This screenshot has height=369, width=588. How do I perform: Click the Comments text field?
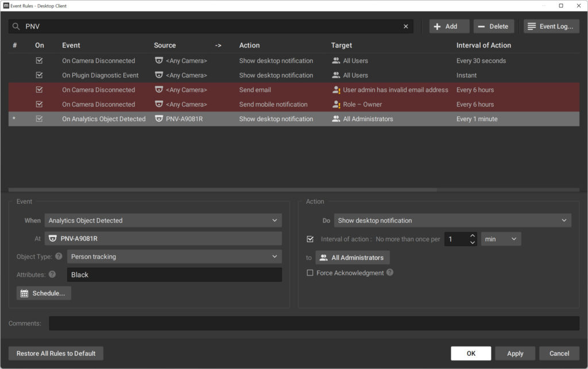314,323
